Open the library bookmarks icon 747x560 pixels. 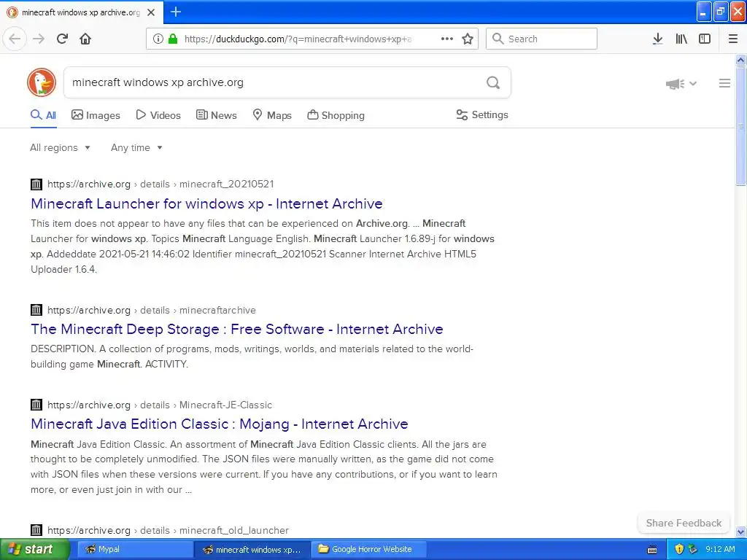681,39
